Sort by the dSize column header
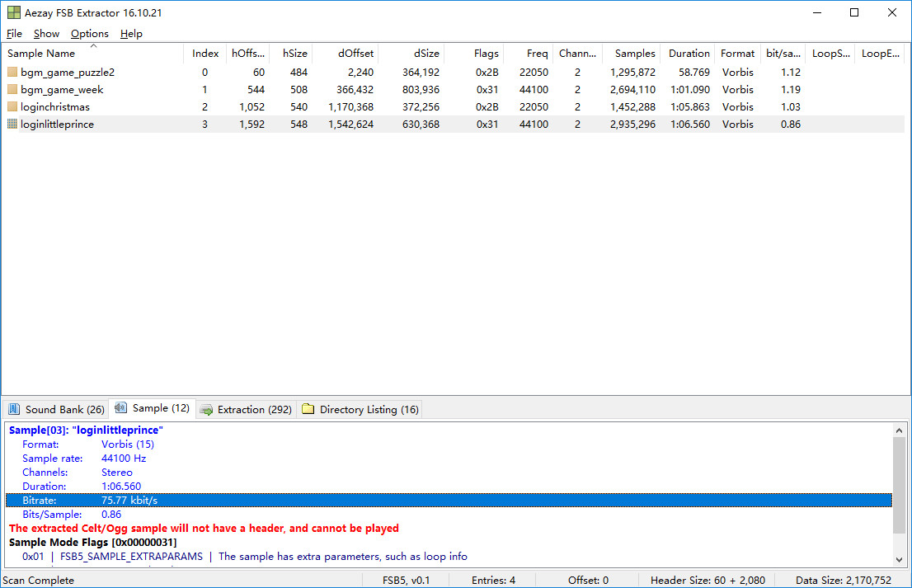Viewport: 912px width, 588px height. click(411, 54)
